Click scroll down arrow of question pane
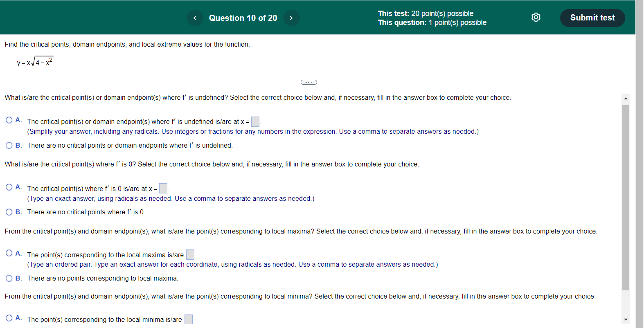This screenshot has width=644, height=328. pos(626,320)
